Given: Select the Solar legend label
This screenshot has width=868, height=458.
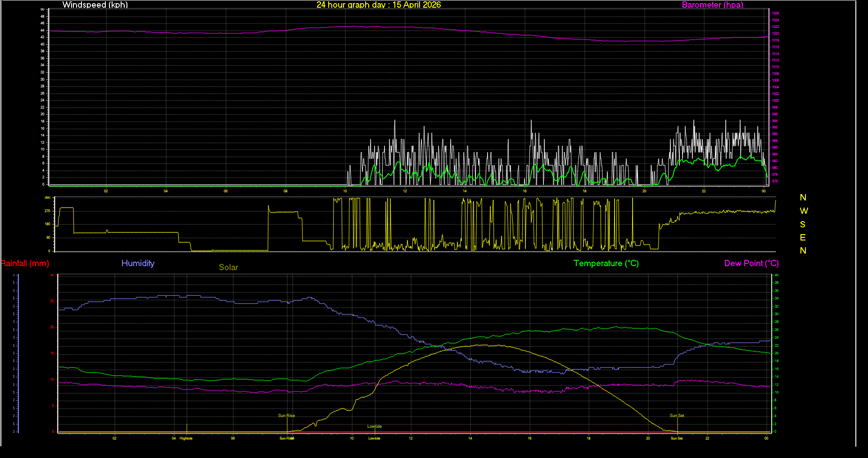Looking at the screenshot, I should click(228, 267).
